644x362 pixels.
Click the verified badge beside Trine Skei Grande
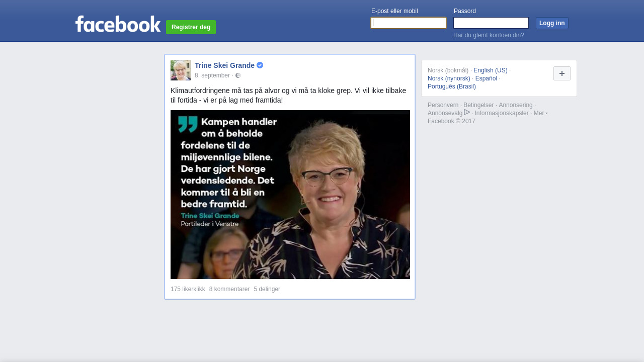(260, 65)
